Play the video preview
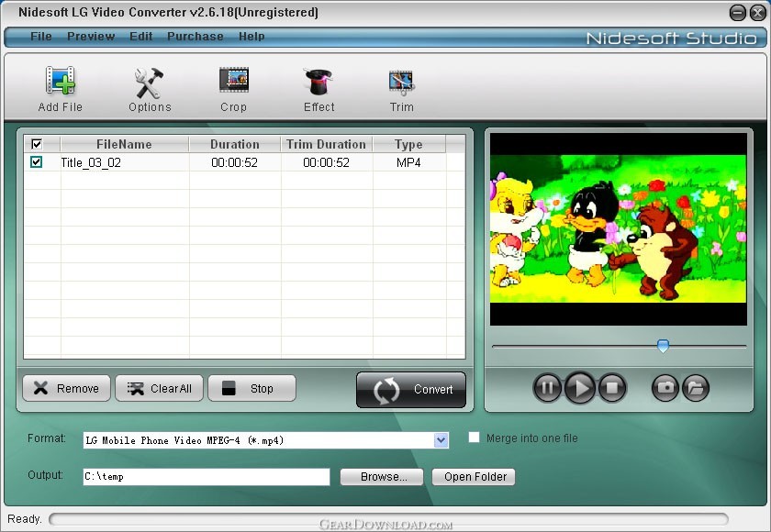This screenshot has width=771, height=532. click(x=580, y=388)
